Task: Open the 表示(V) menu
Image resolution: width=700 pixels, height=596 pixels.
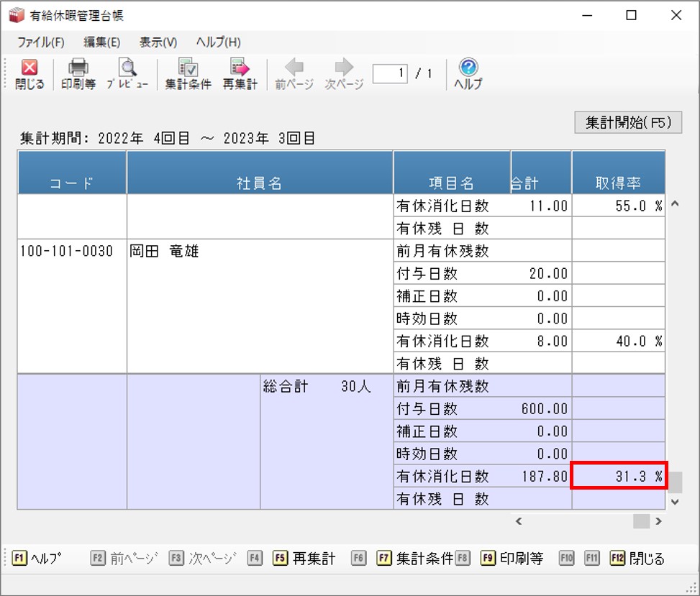Action: (158, 42)
